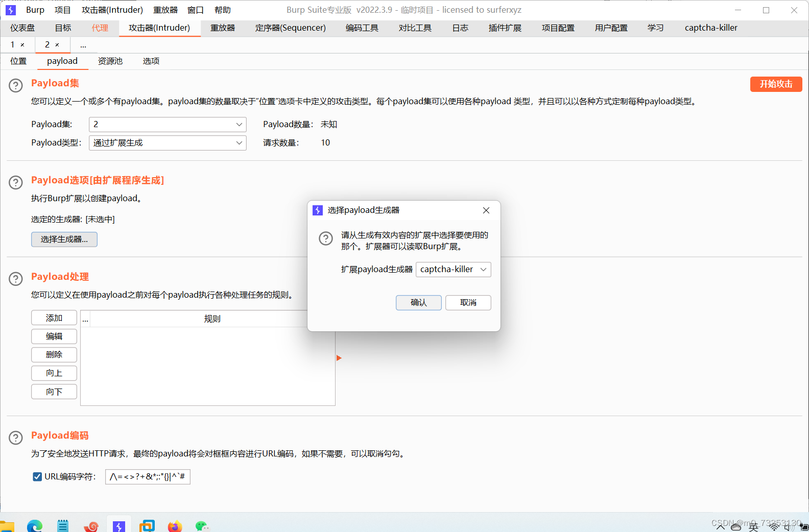Click the volume speaker icon in the system tray
The width and height of the screenshot is (809, 532).
[789, 527]
